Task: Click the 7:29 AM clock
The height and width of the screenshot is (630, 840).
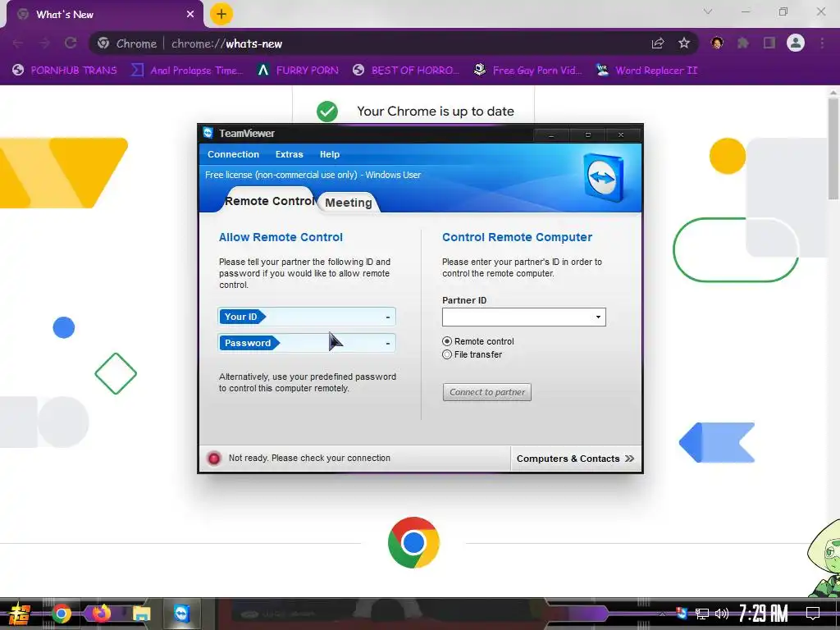Action: [763, 613]
